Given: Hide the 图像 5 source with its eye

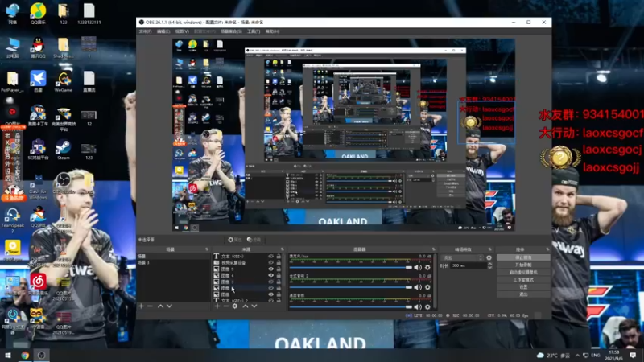Looking at the screenshot, I should pos(270,269).
